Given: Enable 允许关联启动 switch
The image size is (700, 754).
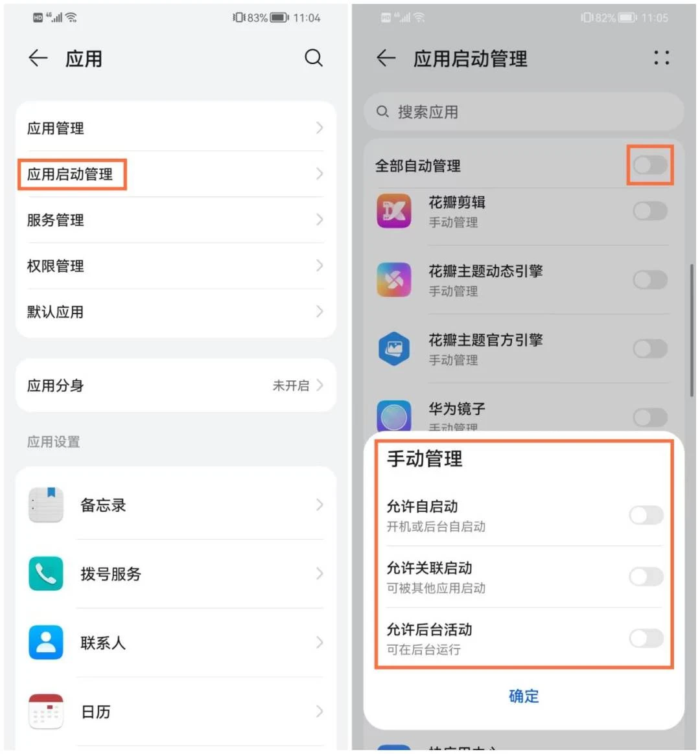Looking at the screenshot, I should [646, 577].
